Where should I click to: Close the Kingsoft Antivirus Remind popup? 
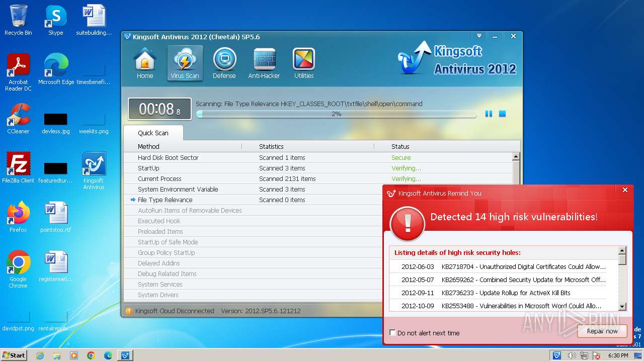point(625,190)
